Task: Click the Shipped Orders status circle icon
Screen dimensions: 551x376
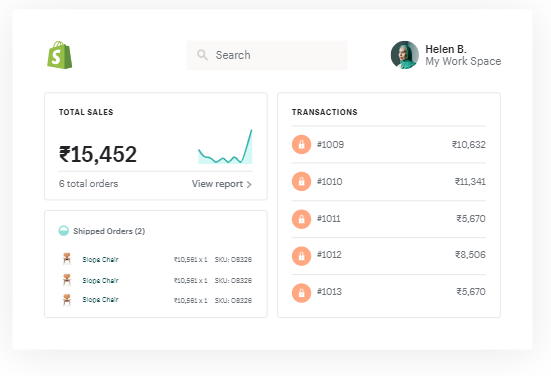Action: (x=64, y=231)
